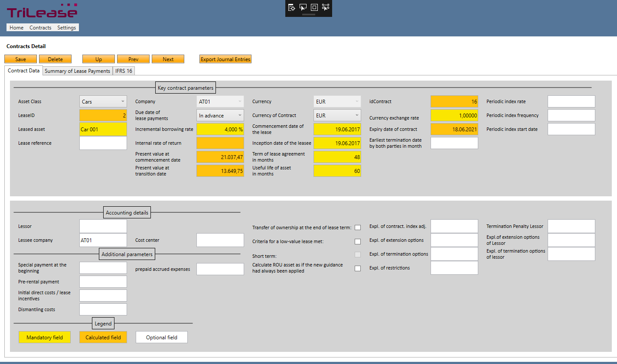
Task: Click Periodic index start date field
Action: click(x=571, y=129)
